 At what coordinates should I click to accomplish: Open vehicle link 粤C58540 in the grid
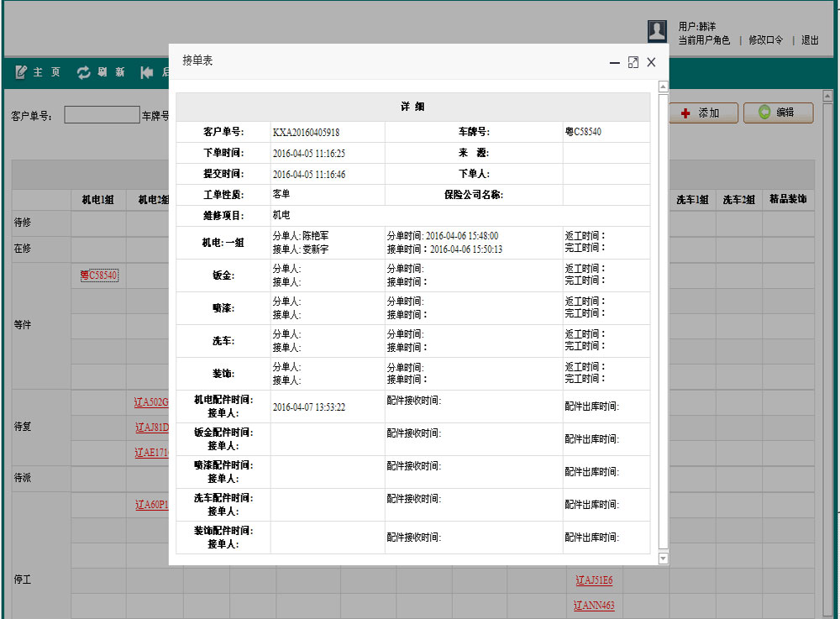click(x=99, y=275)
